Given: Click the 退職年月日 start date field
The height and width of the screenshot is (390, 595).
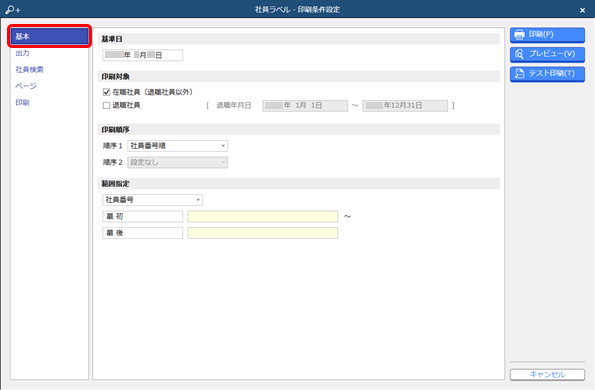Looking at the screenshot, I should [x=305, y=105].
